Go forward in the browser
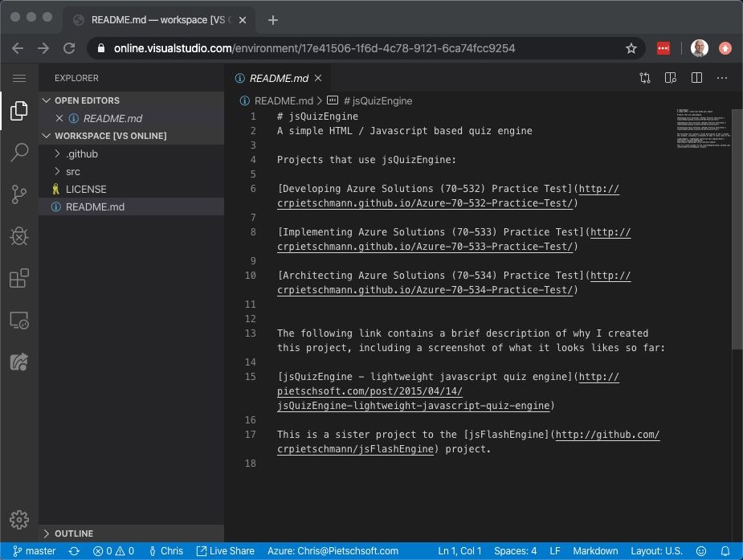This screenshot has height=560, width=743. pos(43,48)
